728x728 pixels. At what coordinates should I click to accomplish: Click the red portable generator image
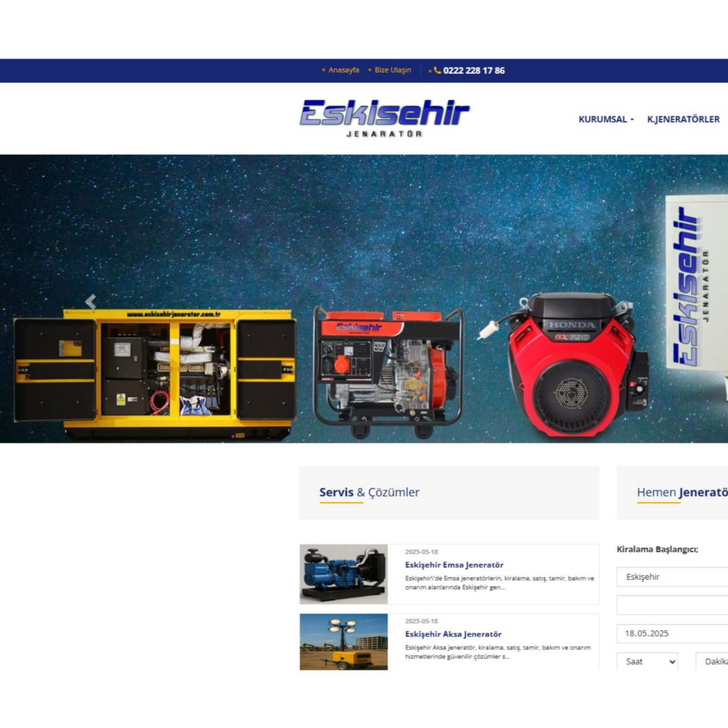[387, 372]
